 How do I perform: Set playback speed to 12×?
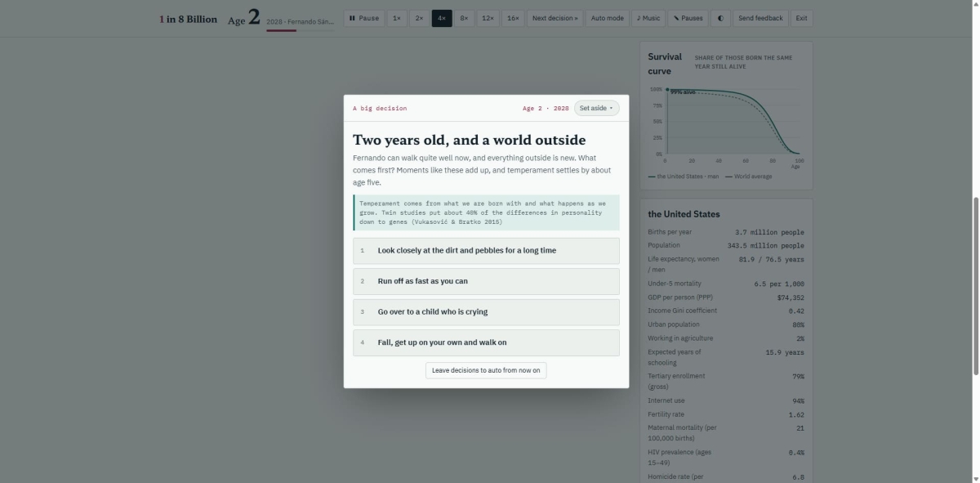tap(488, 18)
